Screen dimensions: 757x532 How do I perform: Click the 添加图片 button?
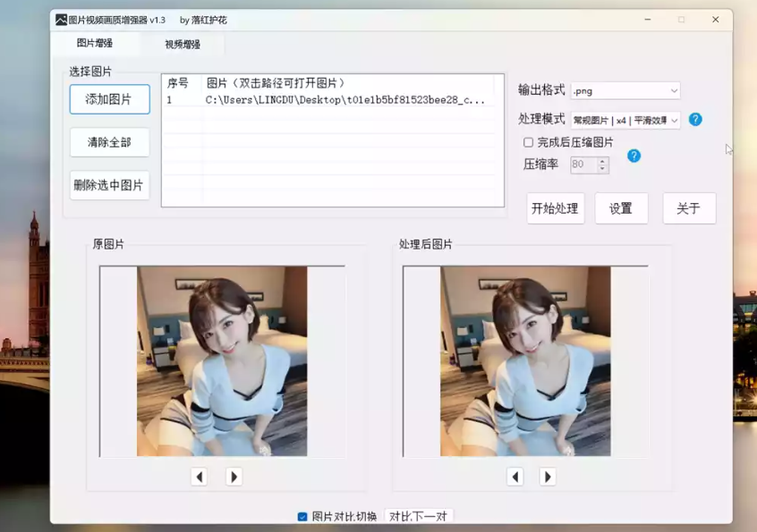[x=109, y=99]
